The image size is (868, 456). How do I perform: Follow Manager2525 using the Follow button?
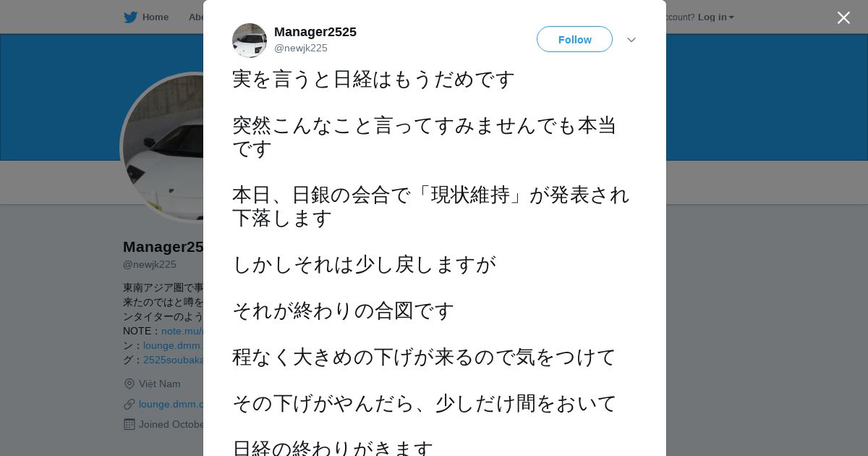tap(574, 39)
